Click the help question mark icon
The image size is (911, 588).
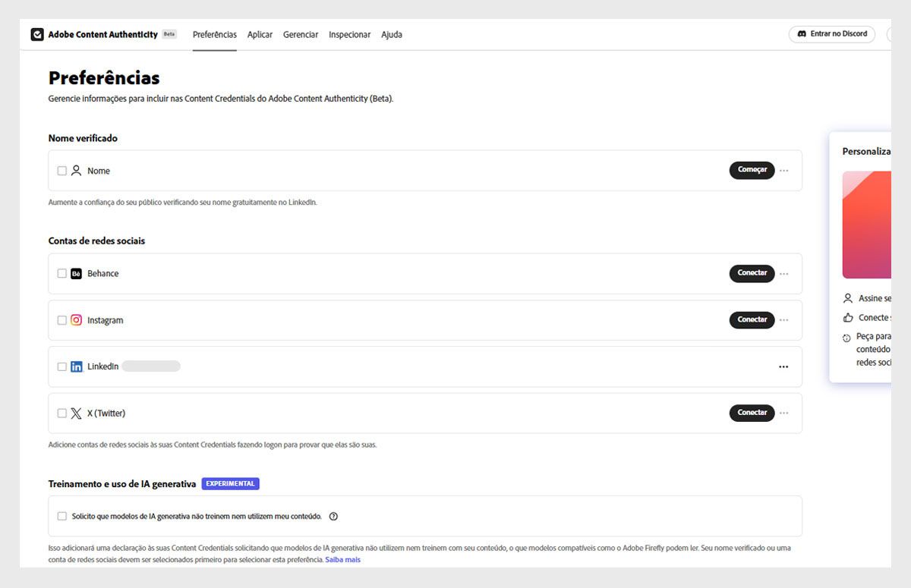click(333, 517)
